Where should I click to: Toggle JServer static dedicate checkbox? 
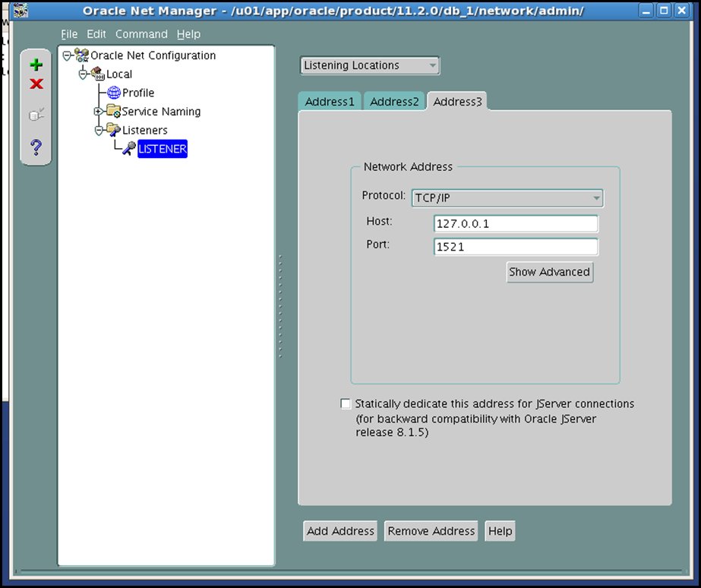click(x=346, y=403)
